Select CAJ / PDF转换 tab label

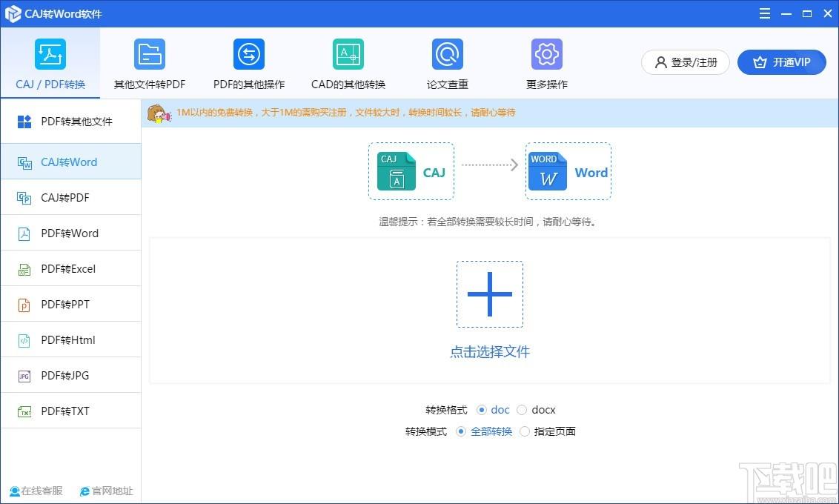50,84
